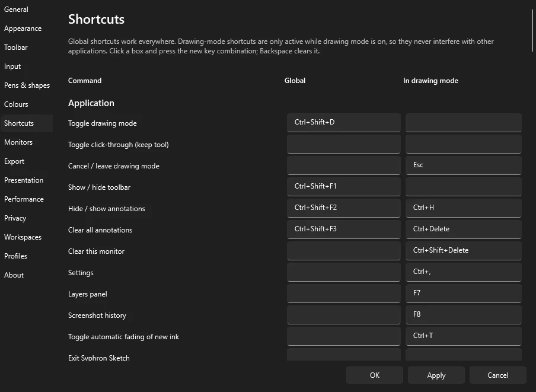Image resolution: width=536 pixels, height=392 pixels.
Task: Confirm settings with the OK button
Action: tap(375, 375)
